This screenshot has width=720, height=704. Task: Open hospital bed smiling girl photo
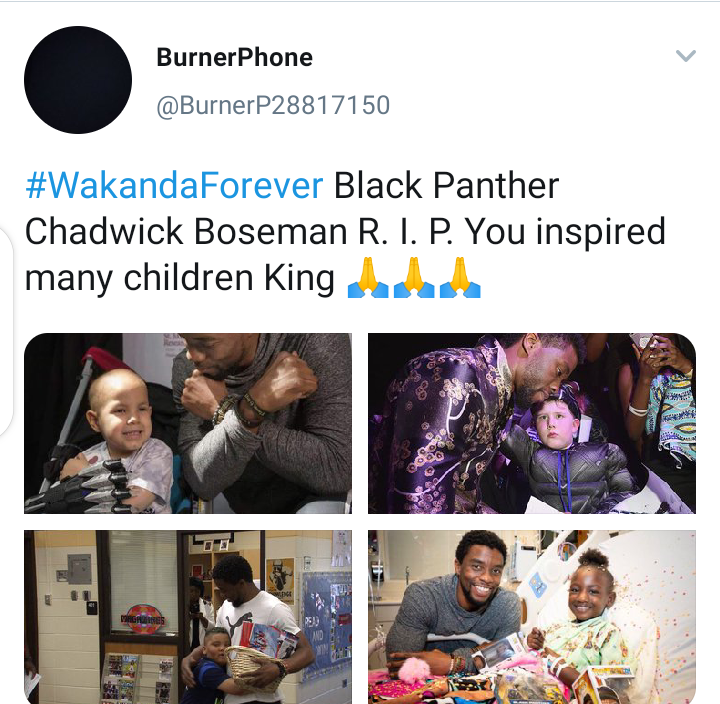click(x=532, y=617)
